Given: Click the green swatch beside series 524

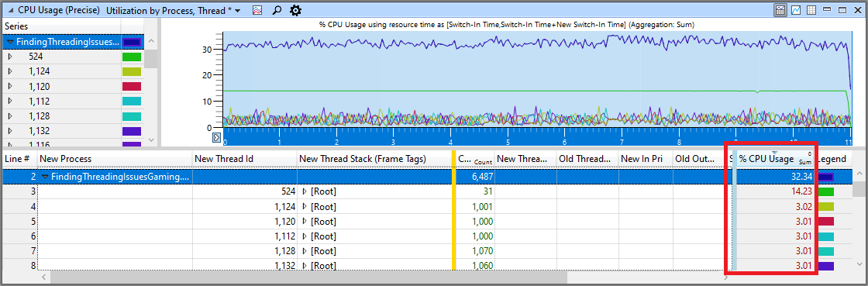Looking at the screenshot, I should tap(132, 57).
